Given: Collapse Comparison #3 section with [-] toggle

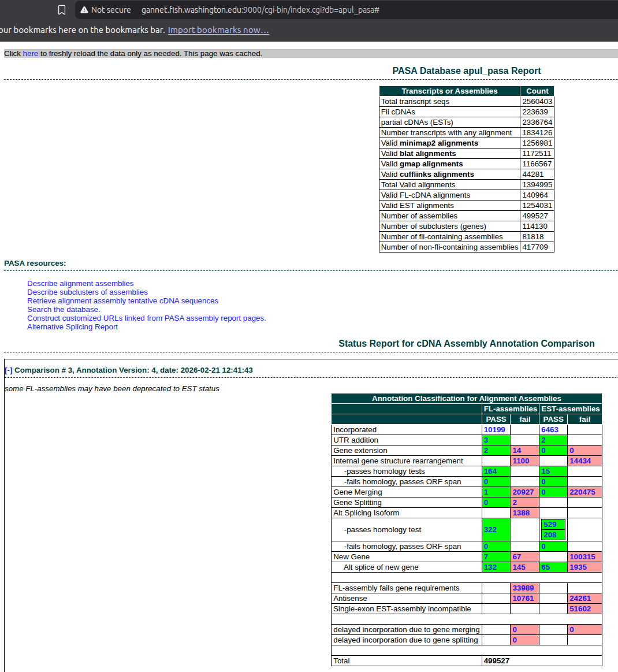Looking at the screenshot, I should pyautogui.click(x=8, y=370).
